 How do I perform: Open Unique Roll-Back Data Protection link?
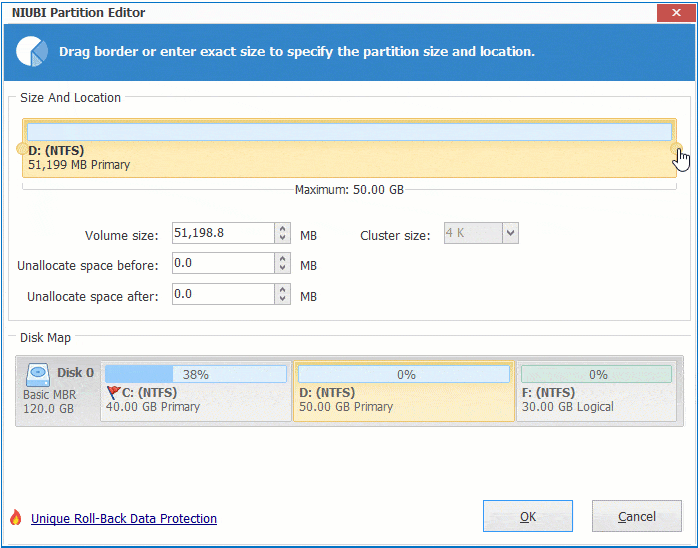click(124, 518)
